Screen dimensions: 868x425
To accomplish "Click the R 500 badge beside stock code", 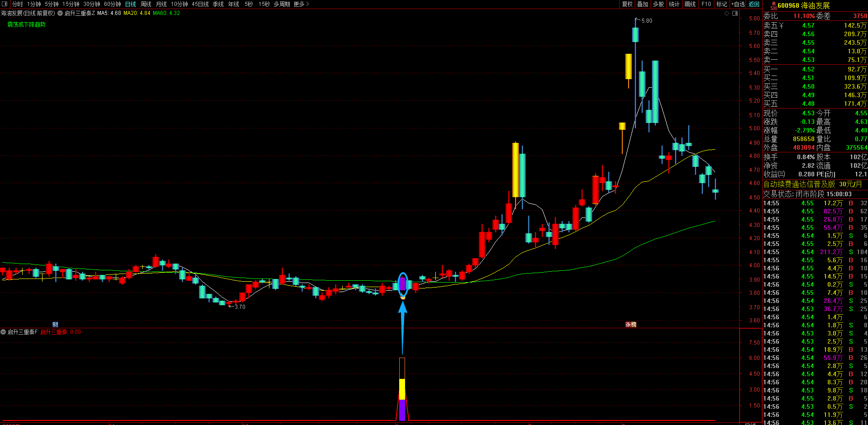I will (x=774, y=5).
